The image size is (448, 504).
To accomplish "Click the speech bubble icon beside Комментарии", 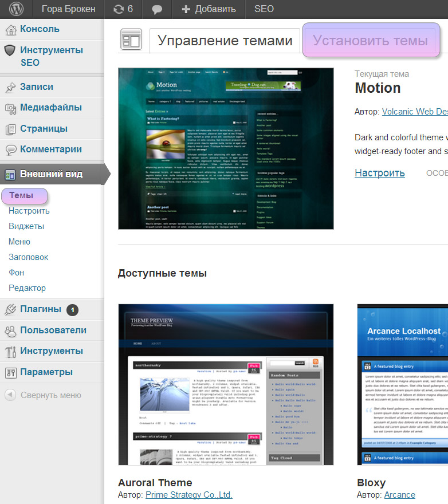I will pos(11,150).
